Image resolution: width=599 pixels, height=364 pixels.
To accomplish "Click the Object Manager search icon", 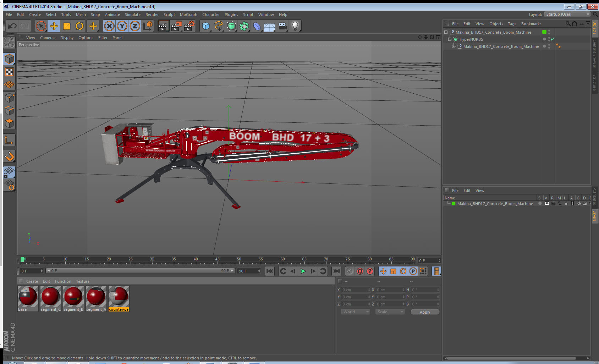I will [x=568, y=24].
